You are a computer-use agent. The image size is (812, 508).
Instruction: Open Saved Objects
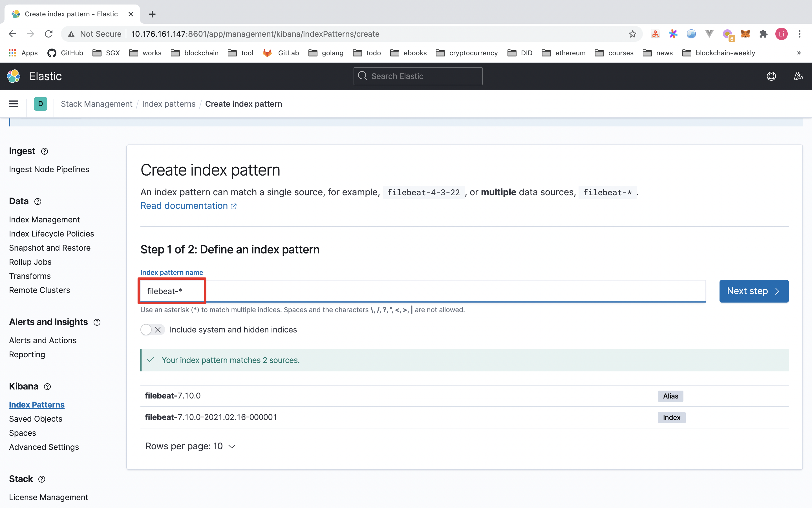point(36,419)
